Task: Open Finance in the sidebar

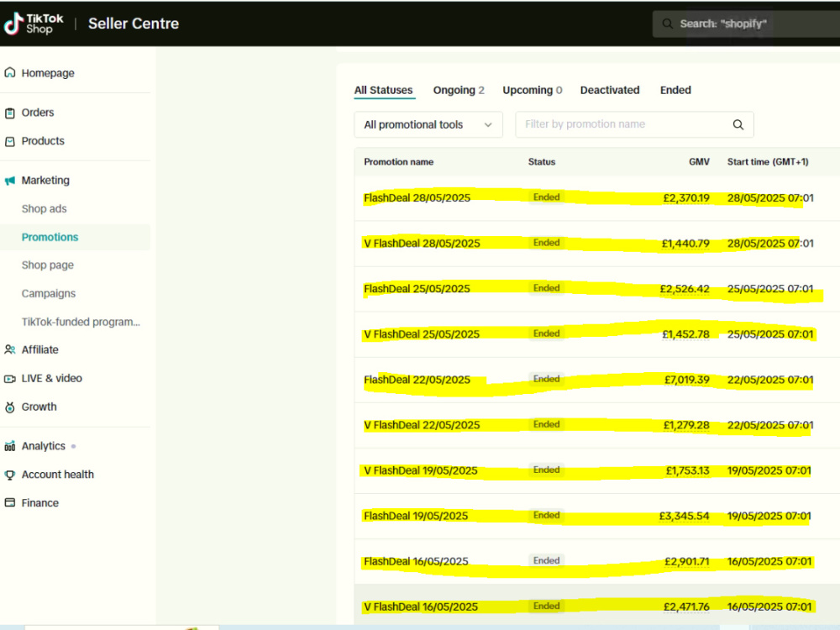Action: click(x=40, y=503)
